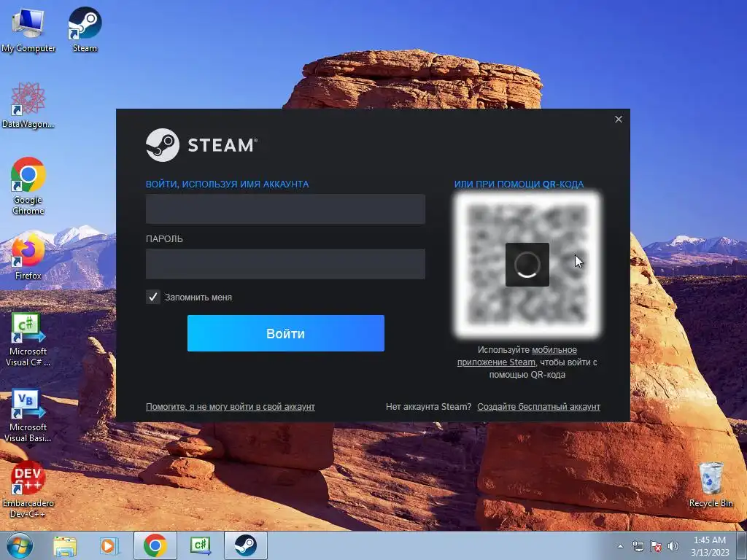Open 'Создайте бесплатный аккаунт' link
The width and height of the screenshot is (747, 560).
(x=539, y=407)
